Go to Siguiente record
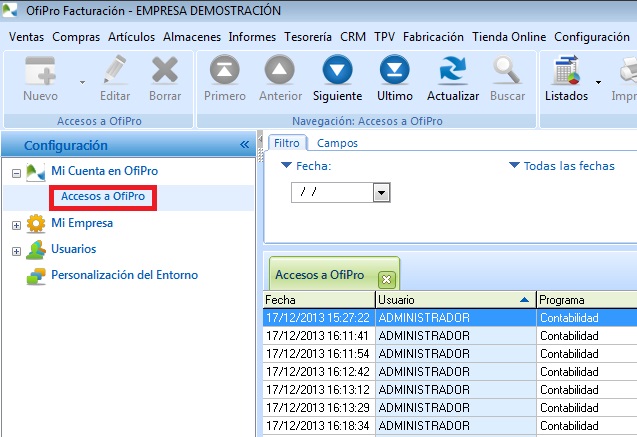 337,70
